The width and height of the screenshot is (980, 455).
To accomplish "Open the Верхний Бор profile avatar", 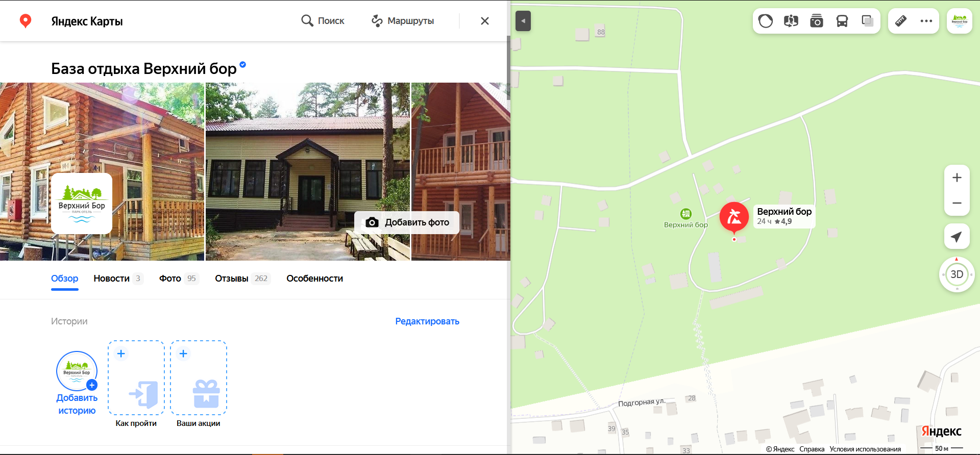I will click(x=960, y=21).
